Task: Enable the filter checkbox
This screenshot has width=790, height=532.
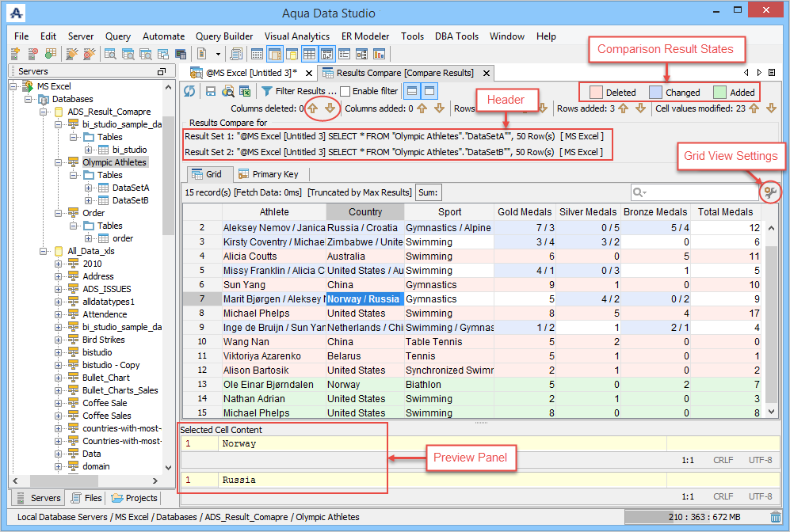Action: click(345, 91)
